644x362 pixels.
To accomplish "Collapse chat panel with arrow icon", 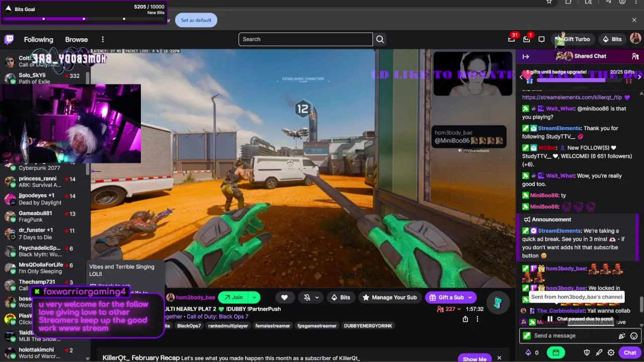I will click(x=526, y=56).
